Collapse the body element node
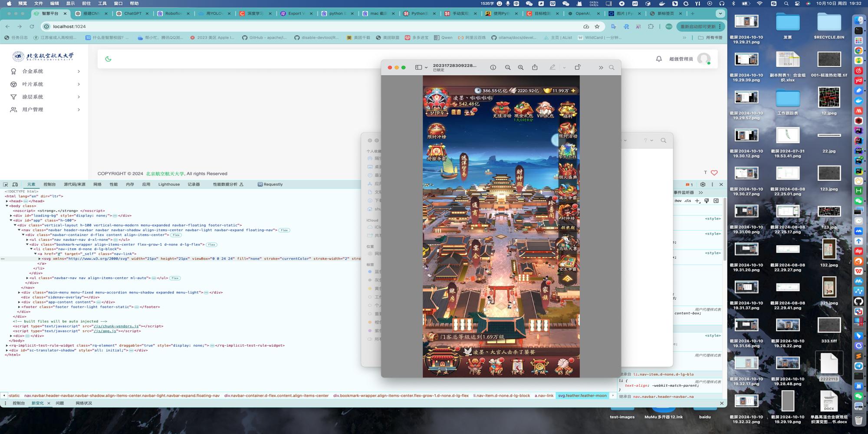868x434 pixels. click(7, 206)
